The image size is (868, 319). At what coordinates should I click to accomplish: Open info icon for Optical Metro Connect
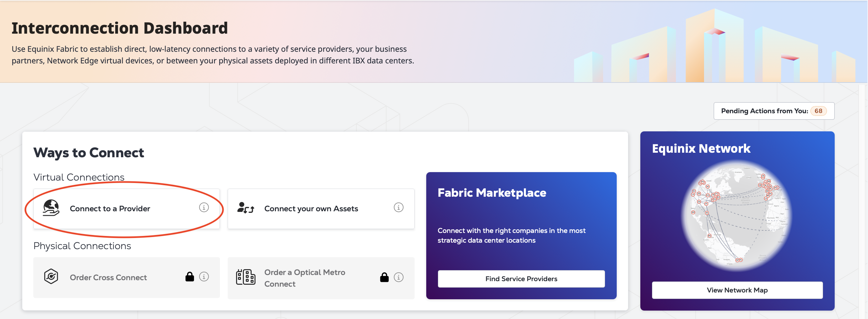pos(398,277)
